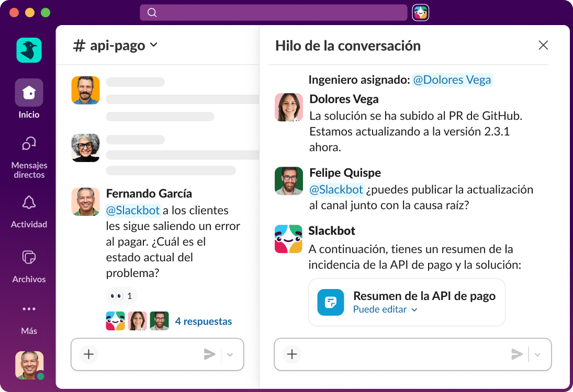This screenshot has height=392, width=573.
Task: Click the plus button in channel message box
Action: coord(89,354)
